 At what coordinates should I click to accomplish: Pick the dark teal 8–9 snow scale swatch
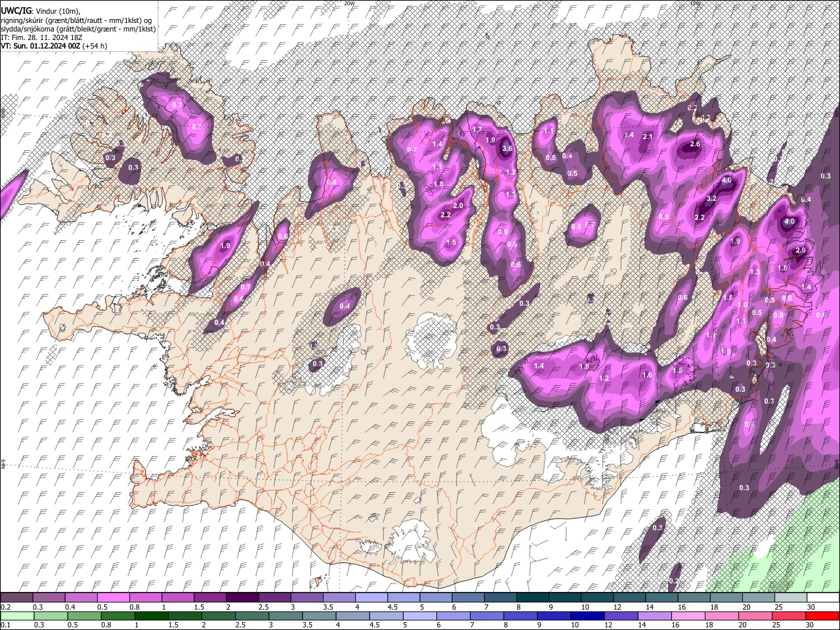[x=532, y=598]
